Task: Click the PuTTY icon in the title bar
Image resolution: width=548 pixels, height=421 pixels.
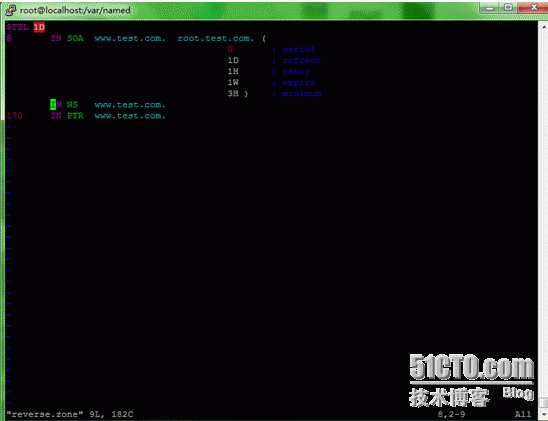Action: [10, 10]
